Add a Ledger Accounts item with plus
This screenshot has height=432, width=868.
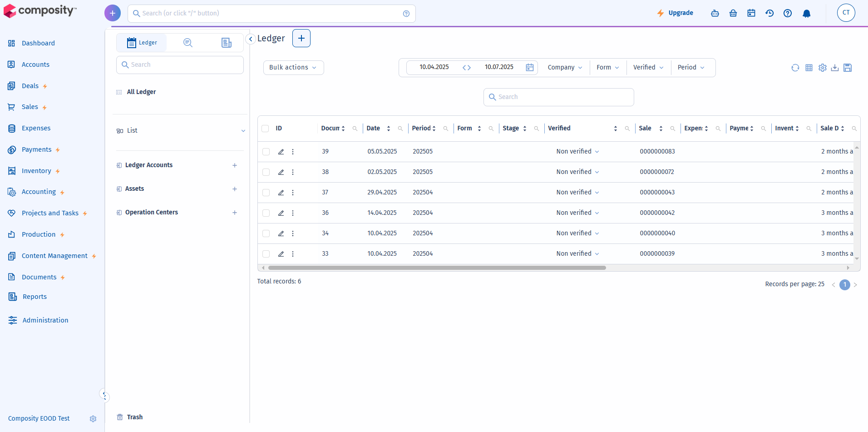pos(235,165)
